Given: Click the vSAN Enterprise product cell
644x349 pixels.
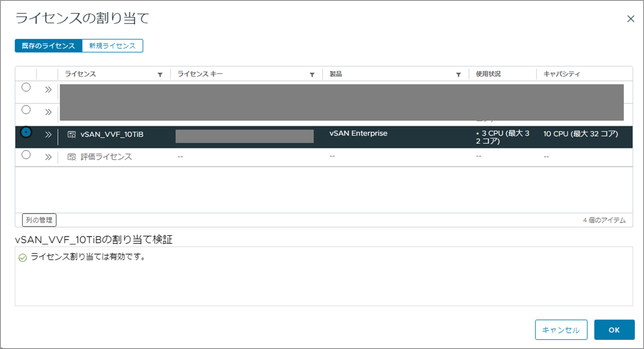Looking at the screenshot, I should tap(358, 134).
